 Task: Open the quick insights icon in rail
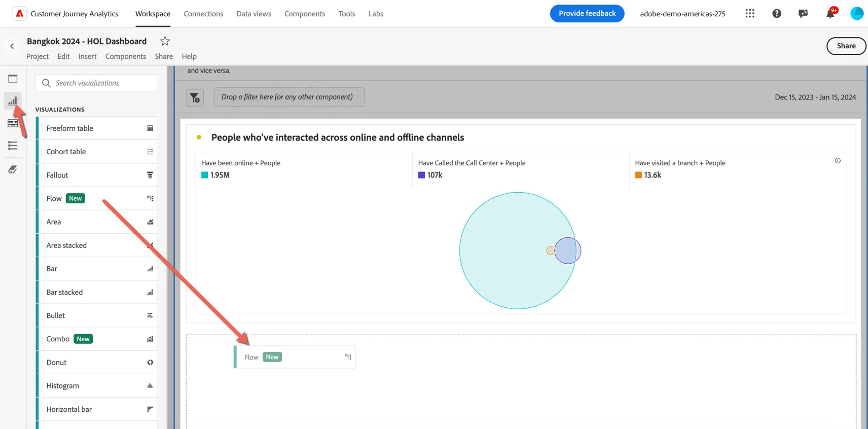pos(13,169)
